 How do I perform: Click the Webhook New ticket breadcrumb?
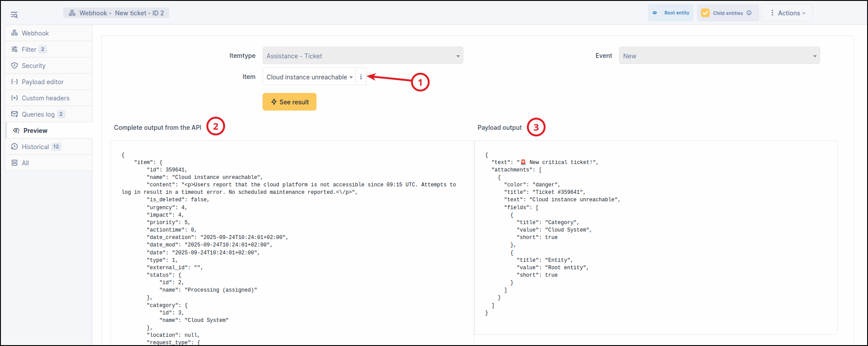tap(116, 13)
